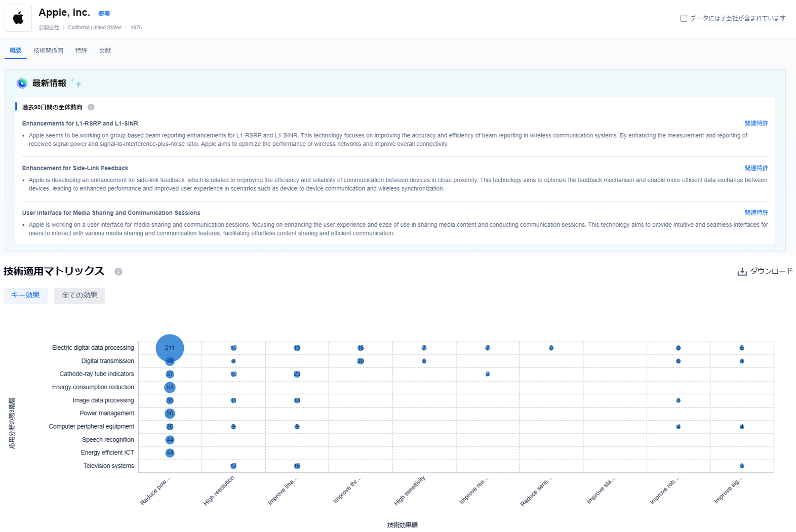Click info icon next to 技術適用マトリックス

coord(118,272)
